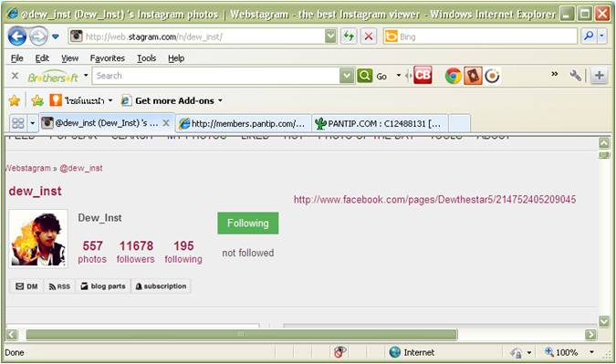
Task: Click the horizontal scrollbar thumb
Action: pyautogui.click(x=242, y=335)
